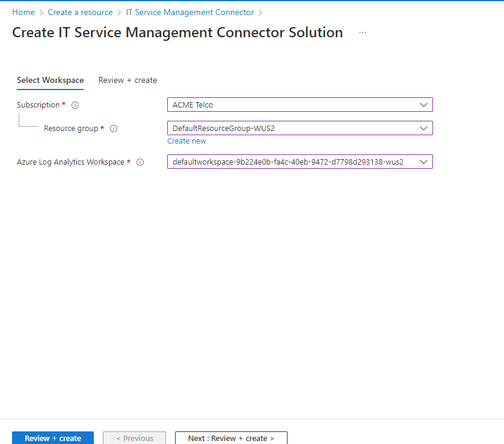
Task: Navigate to Create a resource breadcrumb
Action: point(80,12)
